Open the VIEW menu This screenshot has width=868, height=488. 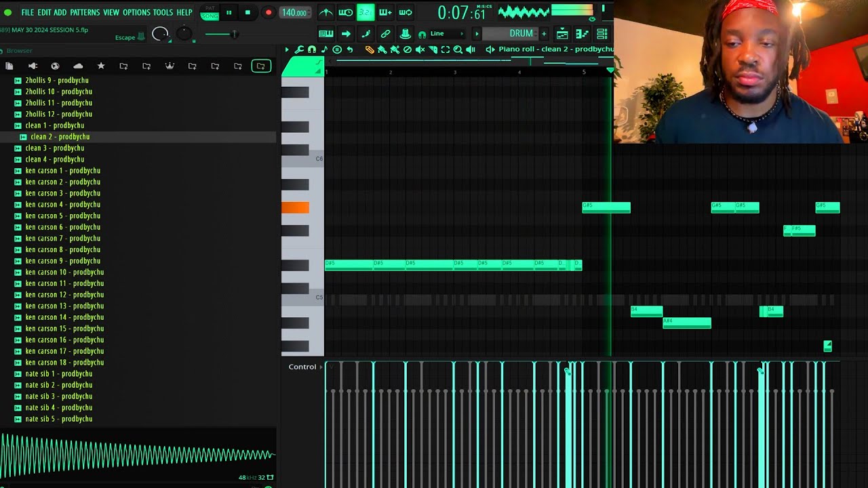tap(111, 12)
